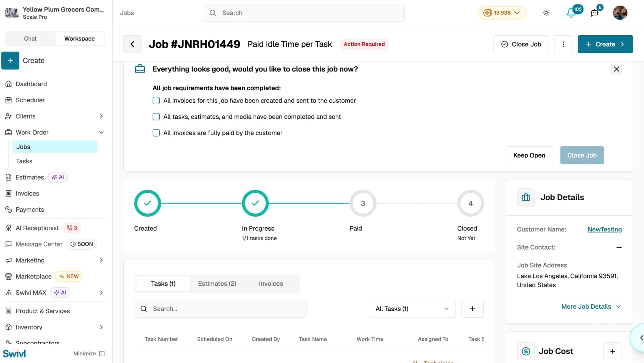
Task: Expand the Inventory submenu chevron
Action: click(x=101, y=327)
